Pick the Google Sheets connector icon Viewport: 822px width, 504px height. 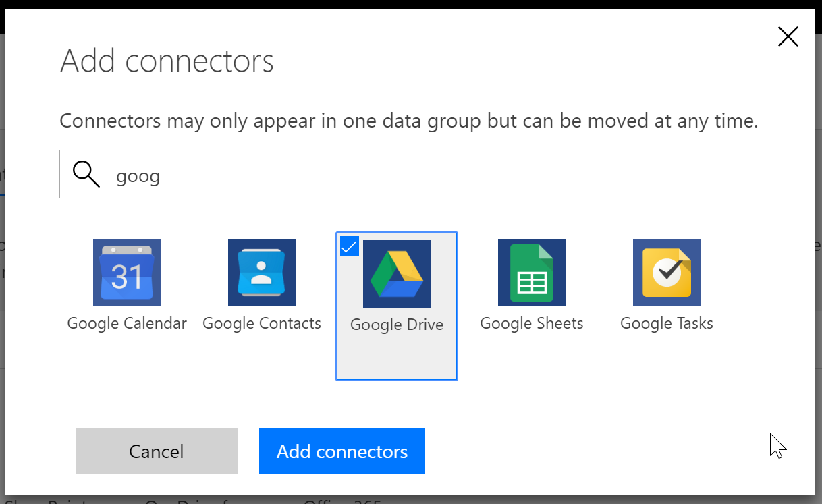coord(532,273)
